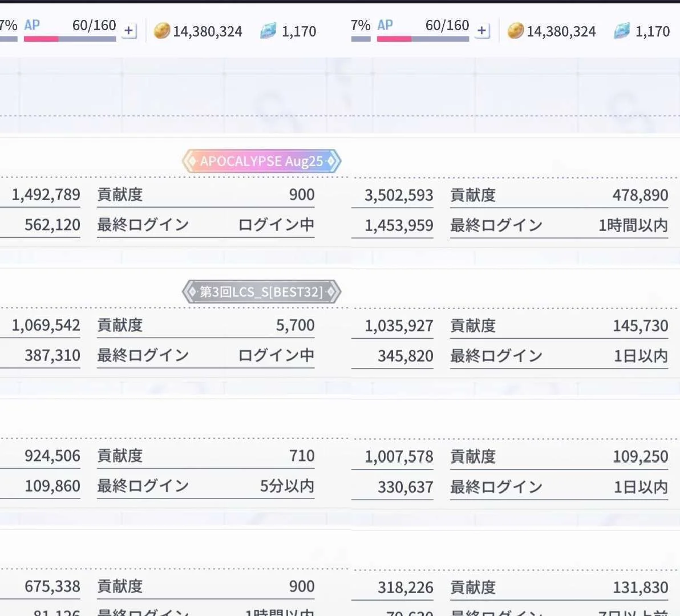Select the 貢献度 value 5,700
Screen dimensions: 680x616
(295, 326)
